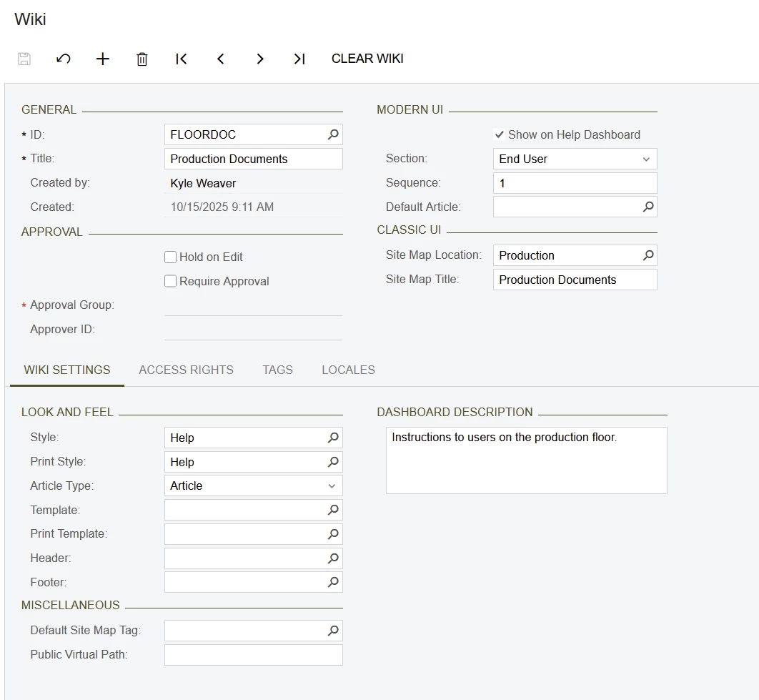Check the Require Approval checkbox

(170, 281)
